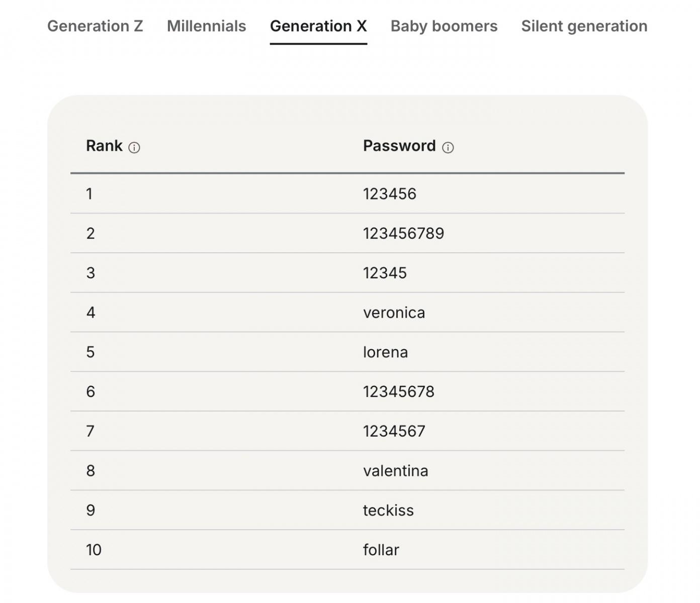Click the Rank column header
The width and height of the screenshot is (700, 603).
tap(104, 146)
